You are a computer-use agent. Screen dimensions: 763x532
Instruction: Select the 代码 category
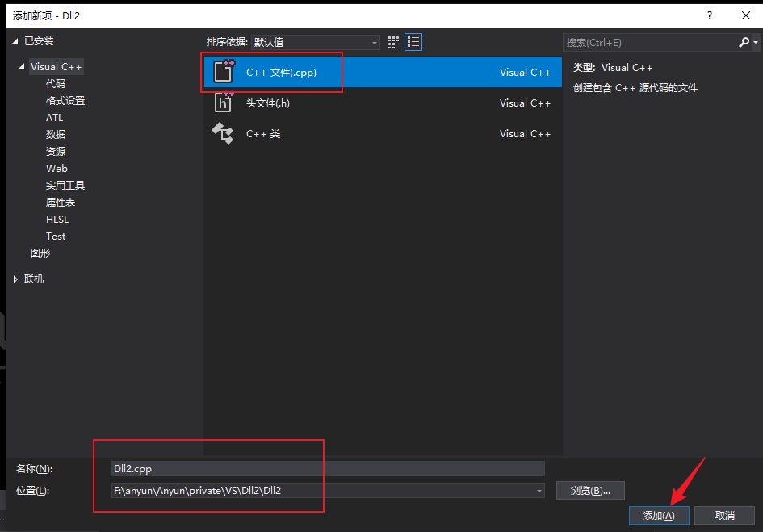(56, 84)
